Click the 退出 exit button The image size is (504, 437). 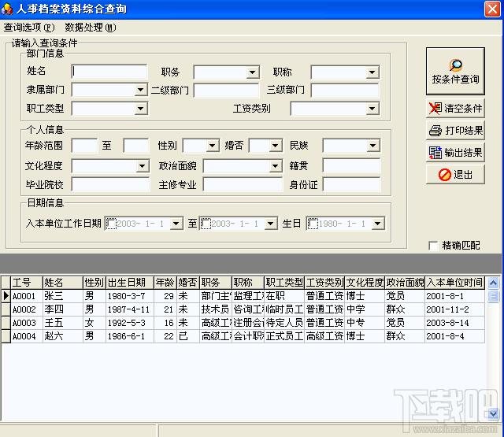tap(455, 175)
